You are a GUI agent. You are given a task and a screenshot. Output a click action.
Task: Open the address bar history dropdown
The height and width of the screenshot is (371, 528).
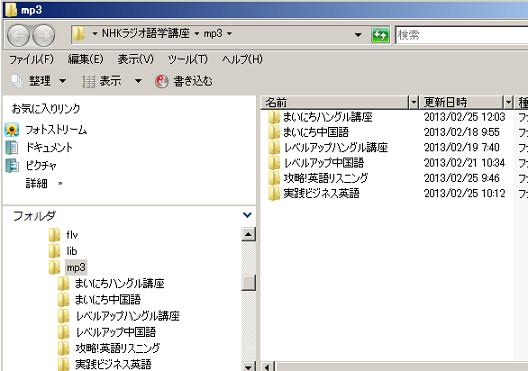pos(358,35)
